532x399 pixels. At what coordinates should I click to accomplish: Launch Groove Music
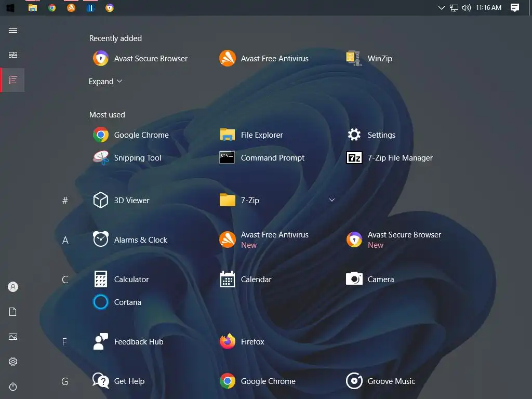381,381
